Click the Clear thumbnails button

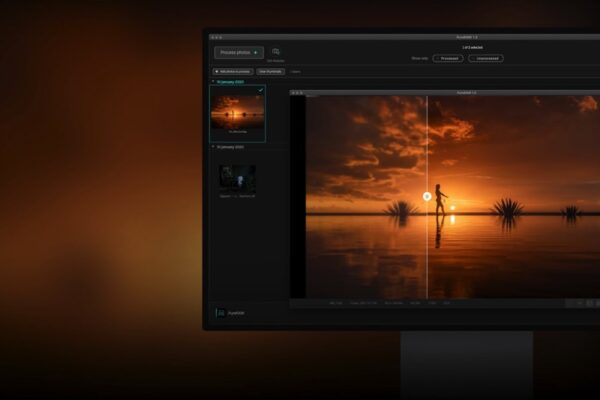pos(270,72)
